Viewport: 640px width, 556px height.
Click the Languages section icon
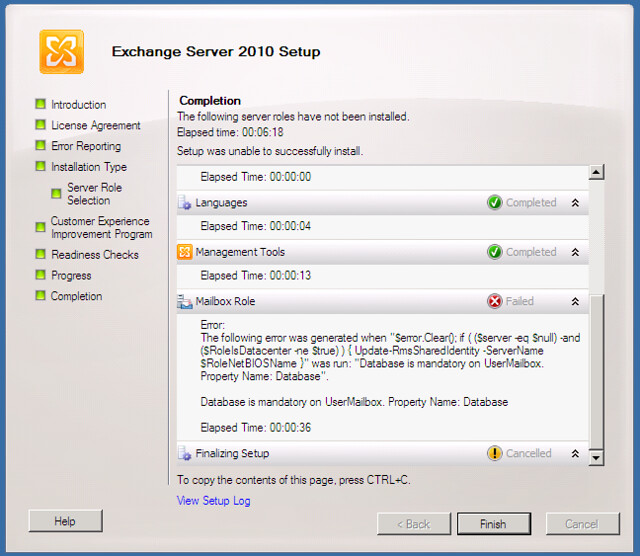point(184,202)
